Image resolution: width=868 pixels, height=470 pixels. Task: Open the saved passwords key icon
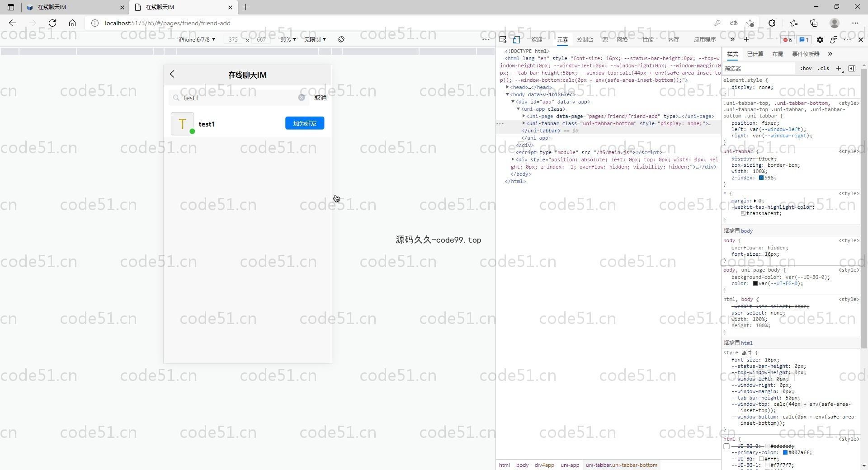pyautogui.click(x=717, y=23)
